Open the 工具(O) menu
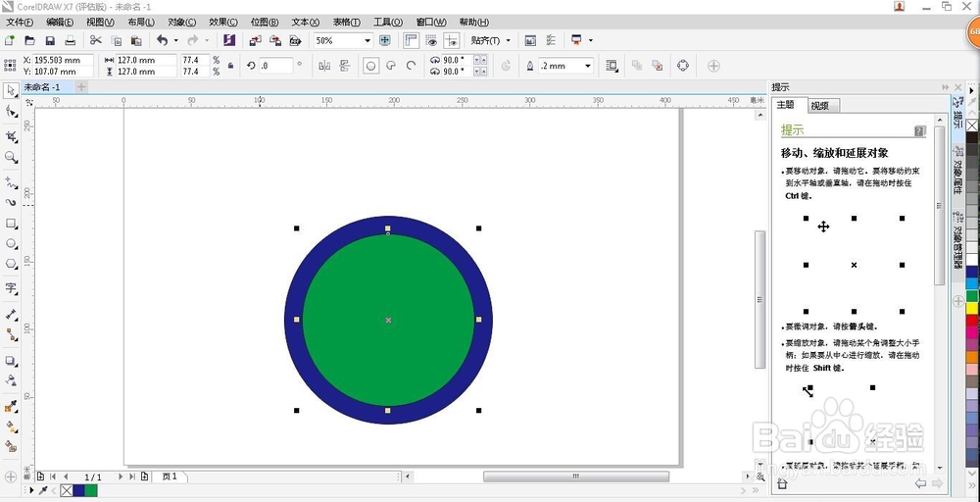This screenshot has width=980, height=502. pyautogui.click(x=388, y=22)
